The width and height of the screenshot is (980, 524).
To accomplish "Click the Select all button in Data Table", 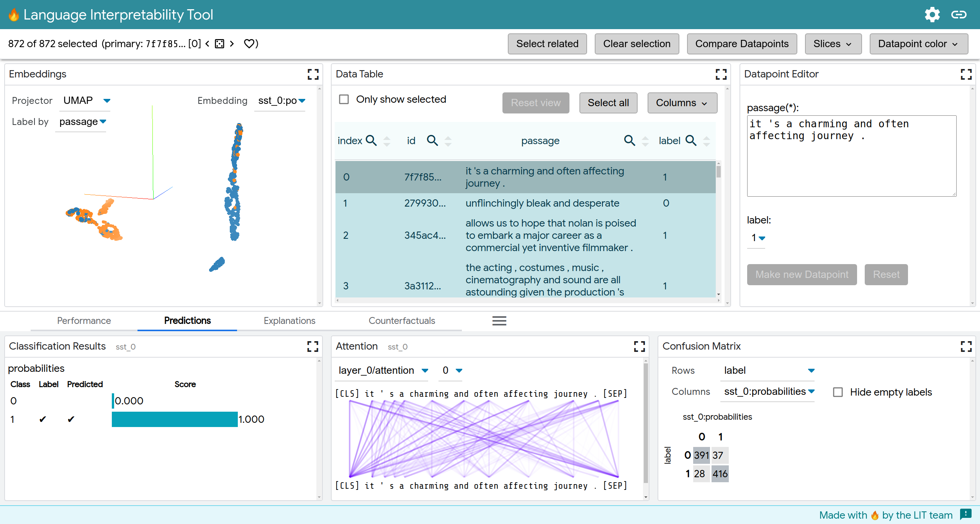I will click(609, 102).
